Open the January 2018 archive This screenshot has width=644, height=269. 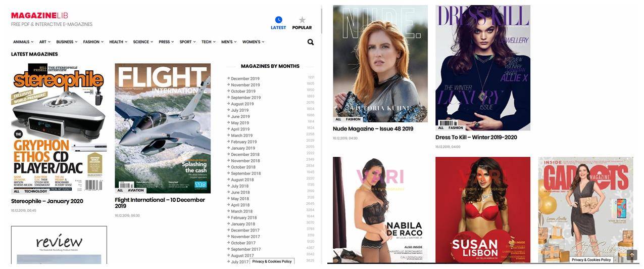[x=243, y=224]
